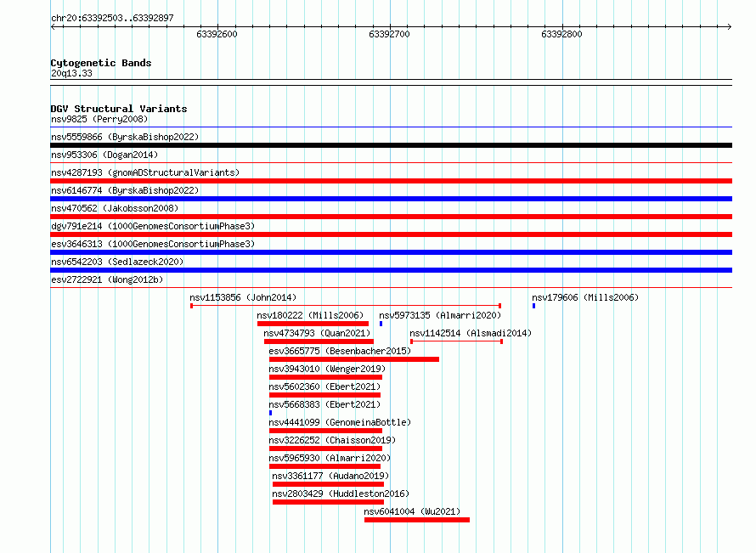This screenshot has width=756, height=553.
Task: Click the nsv1153856 (John2014) thin red feature
Action: (346, 306)
